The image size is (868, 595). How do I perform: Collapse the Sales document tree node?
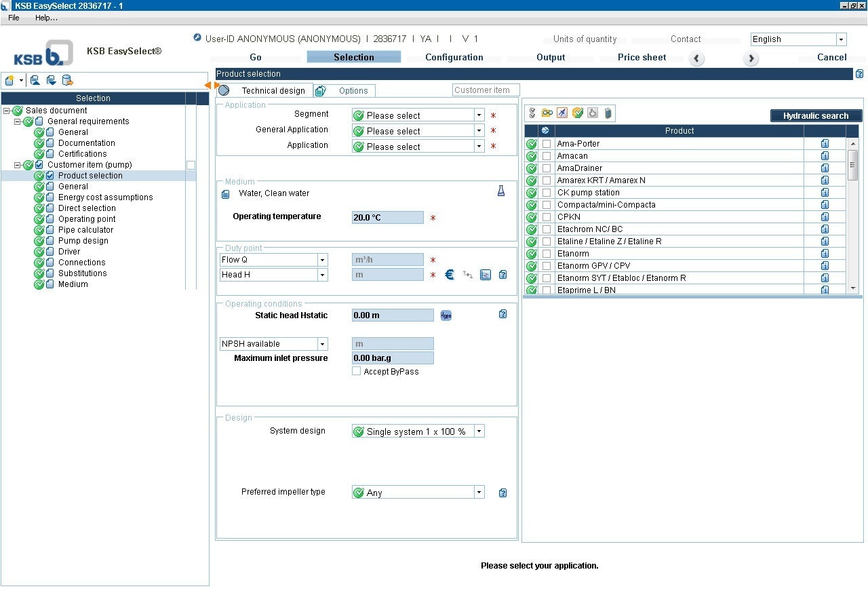[x=7, y=111]
